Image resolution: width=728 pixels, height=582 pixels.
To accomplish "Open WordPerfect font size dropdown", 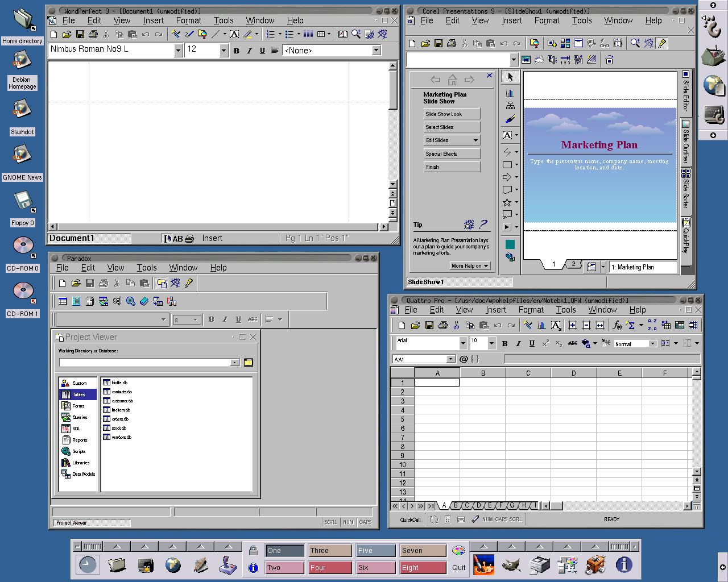I will point(224,51).
